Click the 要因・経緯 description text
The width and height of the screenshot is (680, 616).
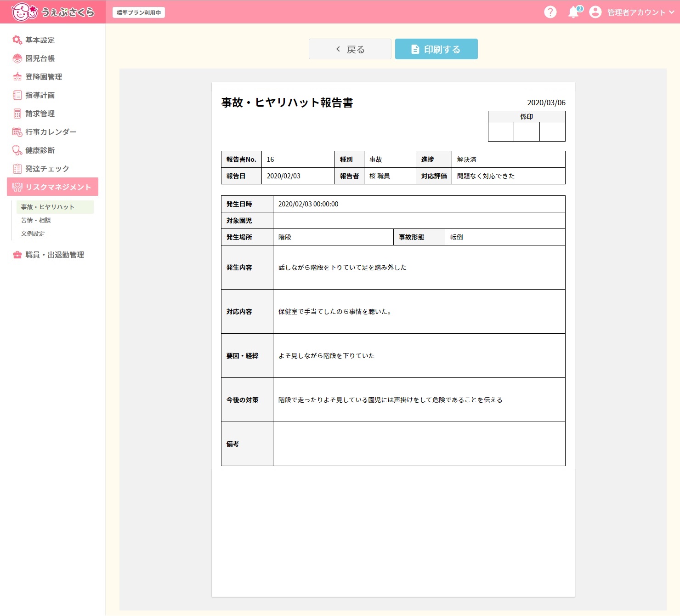pos(326,356)
